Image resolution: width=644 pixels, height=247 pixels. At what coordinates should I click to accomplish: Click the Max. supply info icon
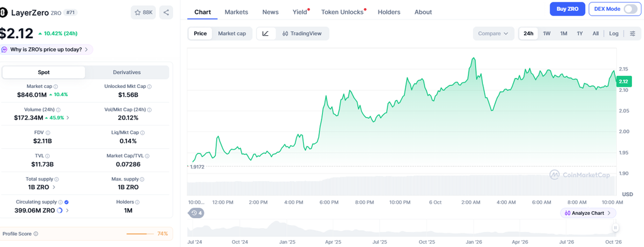(143, 179)
